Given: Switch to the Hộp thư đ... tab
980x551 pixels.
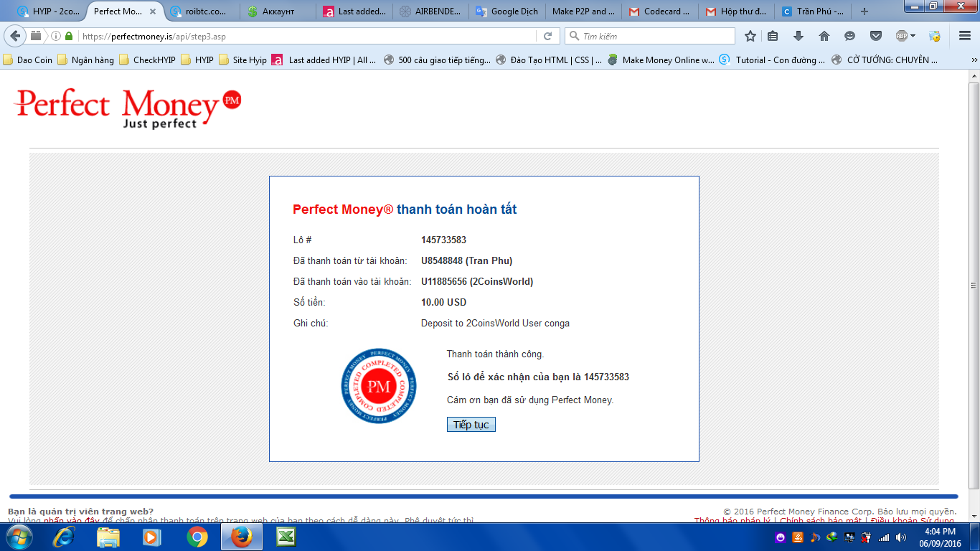Looking at the screenshot, I should point(737,11).
